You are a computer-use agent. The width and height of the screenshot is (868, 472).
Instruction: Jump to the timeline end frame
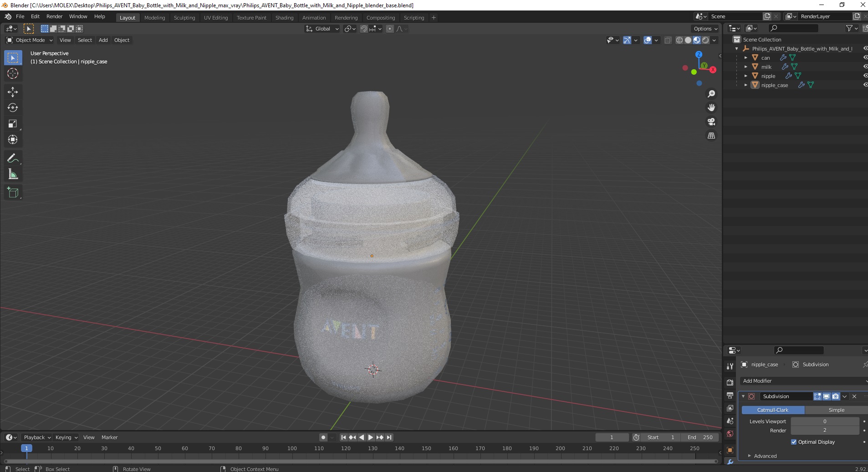click(x=389, y=437)
